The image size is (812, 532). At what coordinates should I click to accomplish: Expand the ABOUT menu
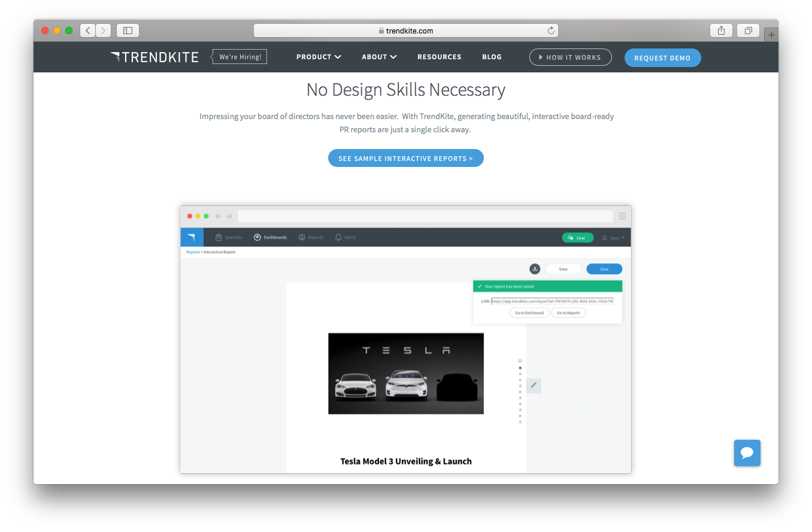pos(379,57)
